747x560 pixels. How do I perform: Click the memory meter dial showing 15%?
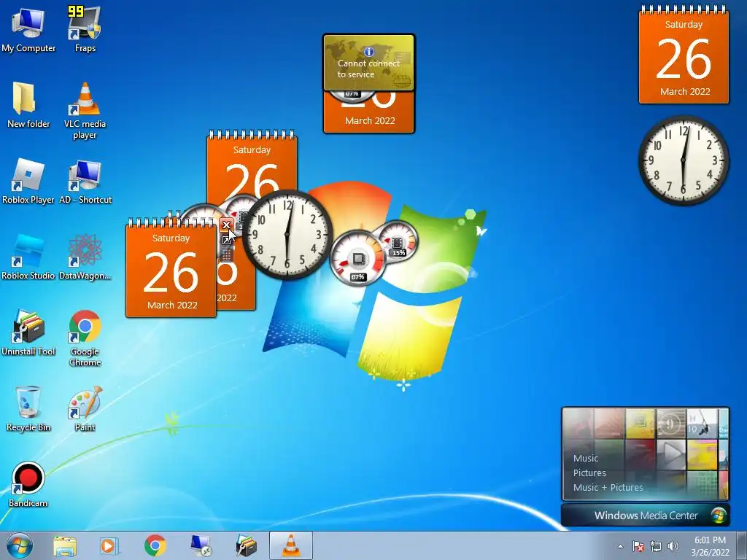(x=398, y=242)
